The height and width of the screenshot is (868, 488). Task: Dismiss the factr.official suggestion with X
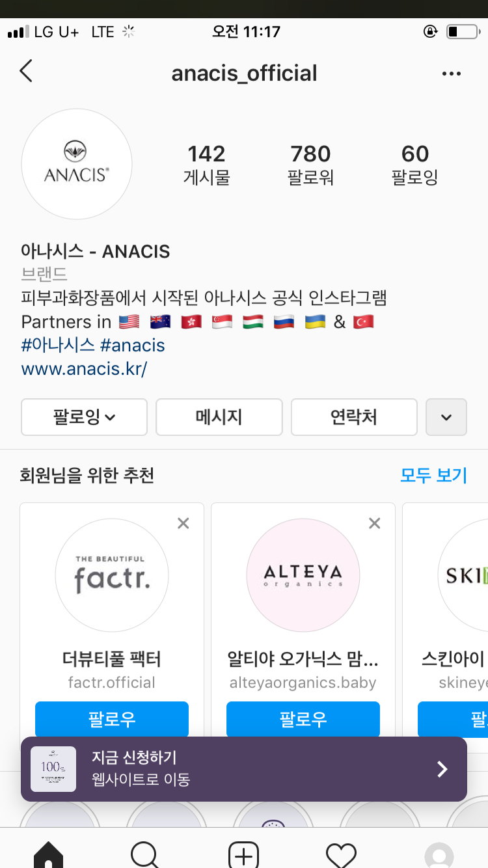pos(183,523)
